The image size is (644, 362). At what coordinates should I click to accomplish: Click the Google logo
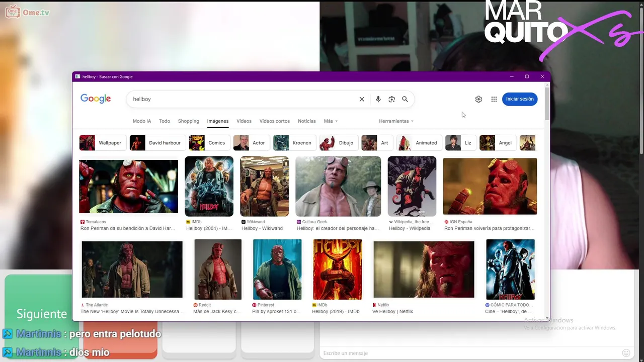coord(96,99)
